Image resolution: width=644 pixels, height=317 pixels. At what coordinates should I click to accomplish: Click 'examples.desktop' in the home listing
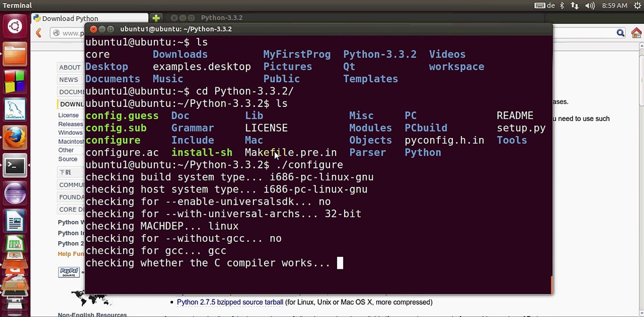tap(202, 67)
